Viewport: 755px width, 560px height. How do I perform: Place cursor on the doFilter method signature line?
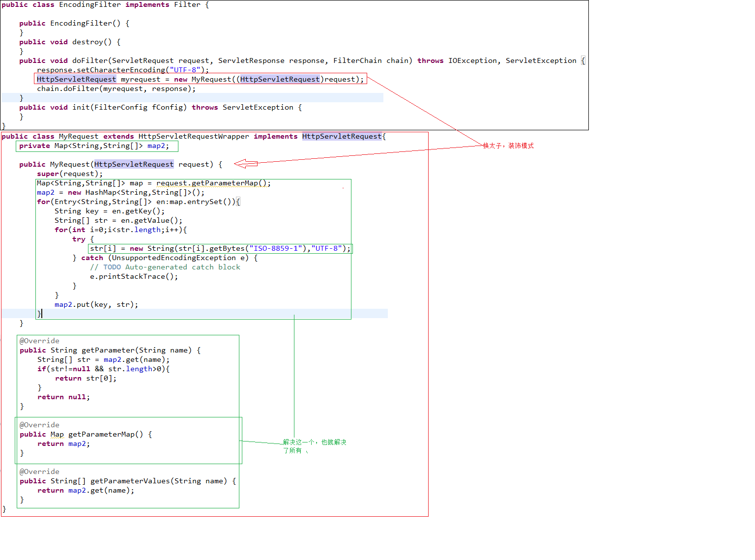(302, 61)
